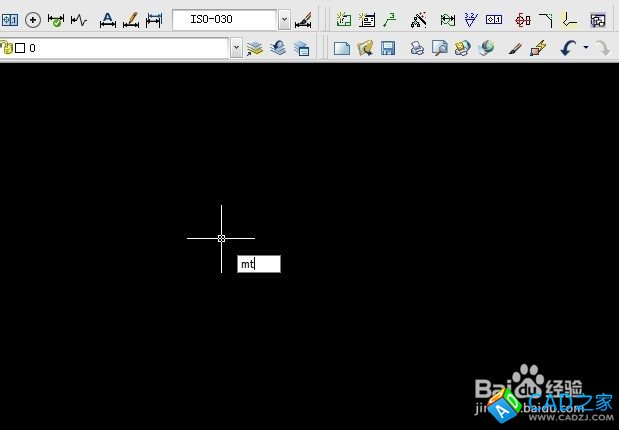Click the Match Properties brush icon
The image size is (619, 430).
point(514,48)
